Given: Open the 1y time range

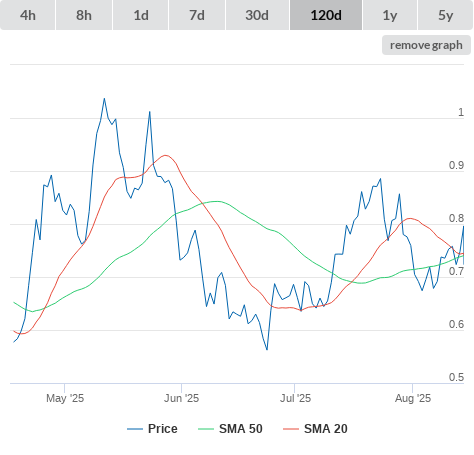Looking at the screenshot, I should pyautogui.click(x=390, y=15).
